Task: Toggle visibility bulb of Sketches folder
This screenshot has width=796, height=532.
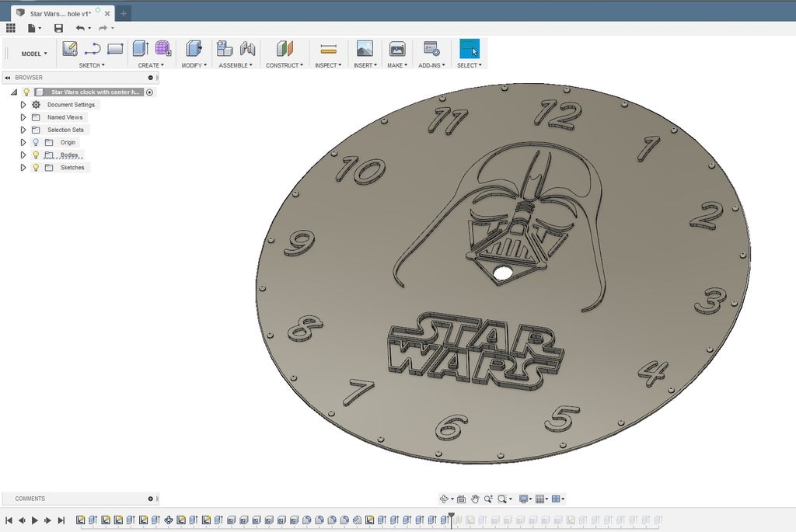Action: tap(36, 167)
